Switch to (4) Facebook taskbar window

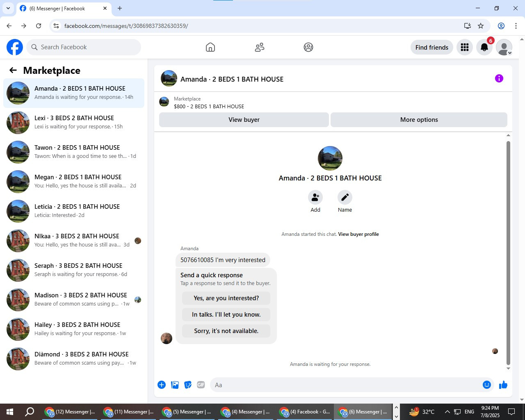click(305, 412)
